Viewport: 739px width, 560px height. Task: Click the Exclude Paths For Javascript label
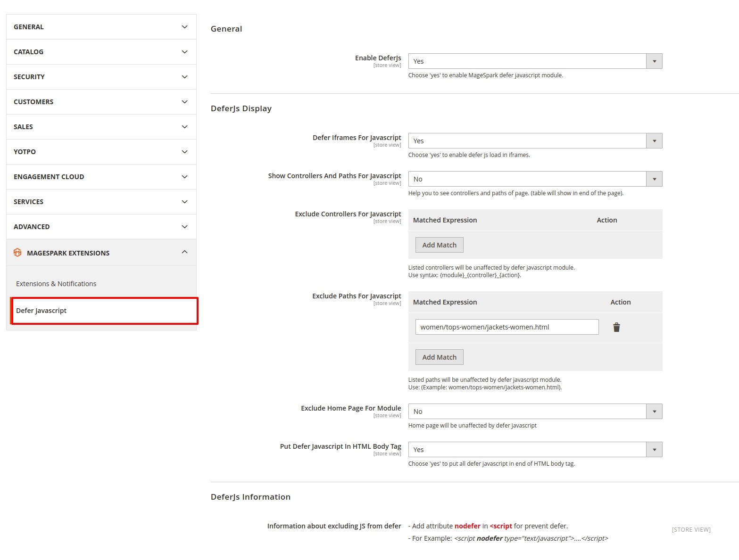(x=357, y=296)
